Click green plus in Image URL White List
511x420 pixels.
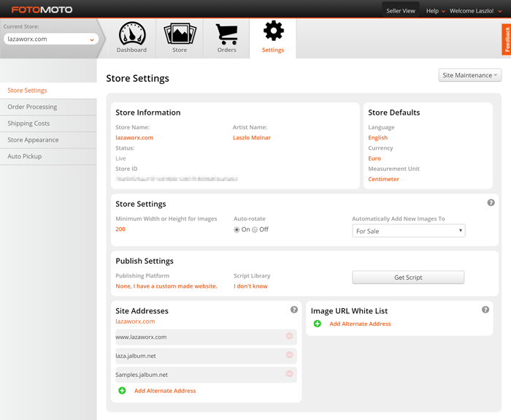[x=317, y=324]
